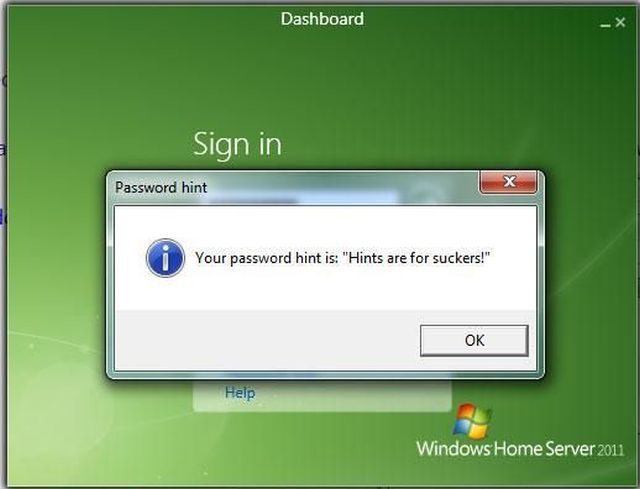This screenshot has width=640, height=489.
Task: Click the Password hint title bar label
Action: point(161,187)
